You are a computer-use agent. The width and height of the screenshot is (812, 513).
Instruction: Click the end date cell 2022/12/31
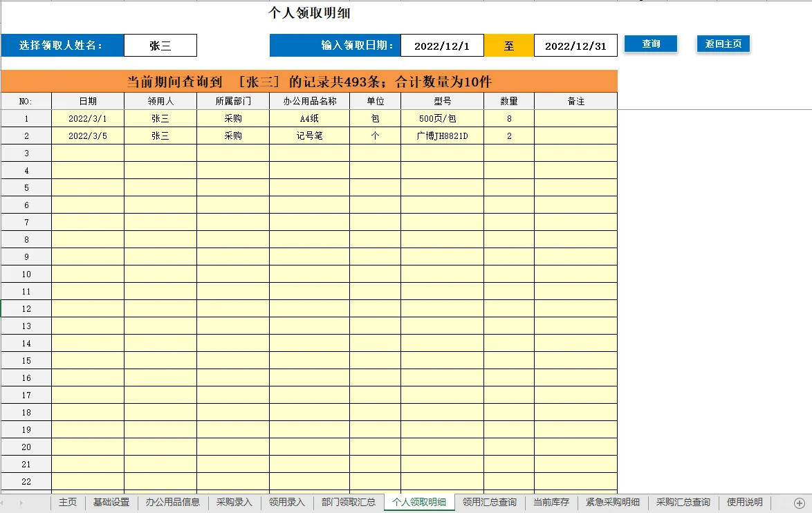point(575,45)
